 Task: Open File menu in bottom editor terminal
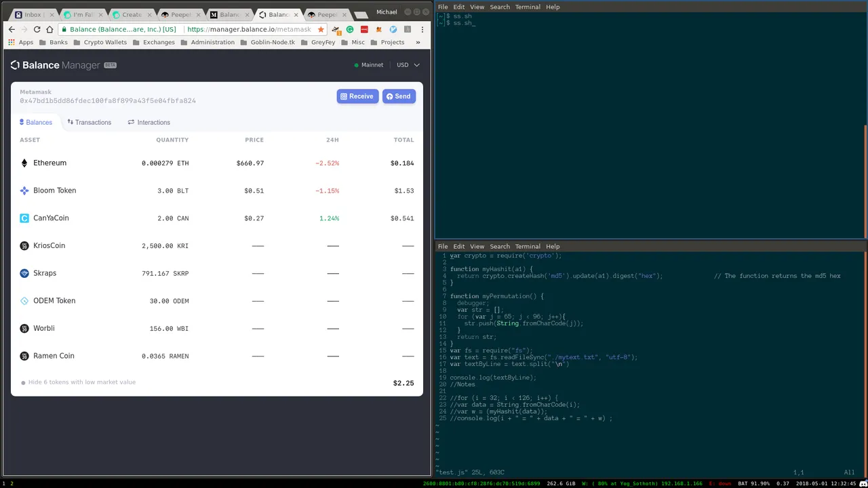click(x=443, y=247)
